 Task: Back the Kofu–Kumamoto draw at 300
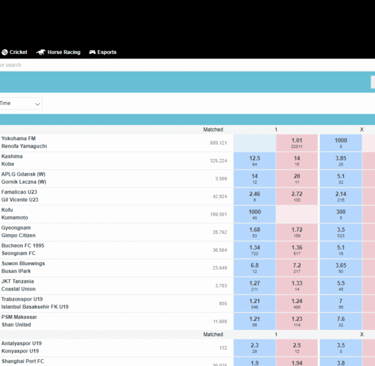(341, 214)
